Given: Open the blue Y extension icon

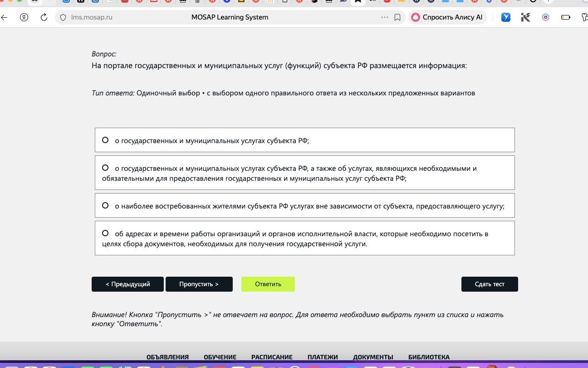Looking at the screenshot, I should [x=506, y=17].
